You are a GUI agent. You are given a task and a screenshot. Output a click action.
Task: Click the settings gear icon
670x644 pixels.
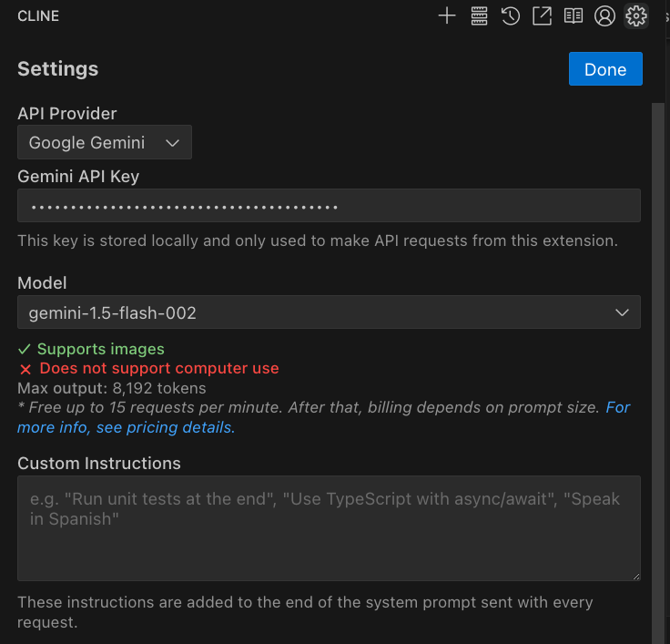pyautogui.click(x=636, y=15)
